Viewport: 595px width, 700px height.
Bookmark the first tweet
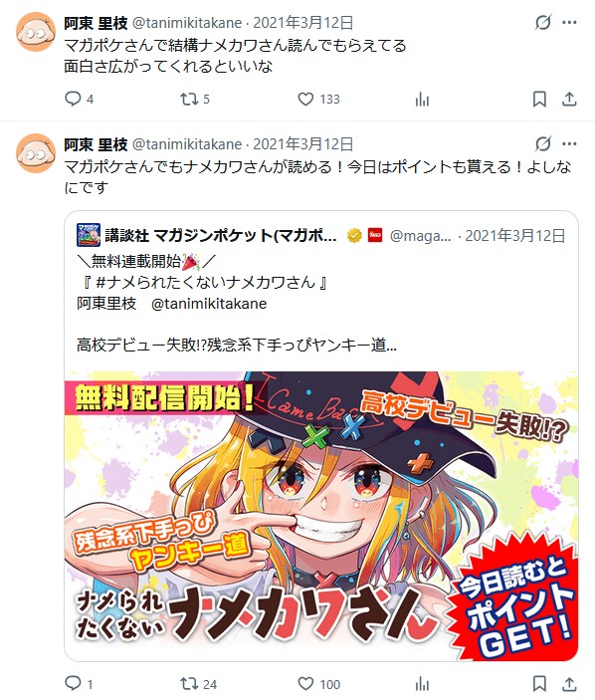539,100
